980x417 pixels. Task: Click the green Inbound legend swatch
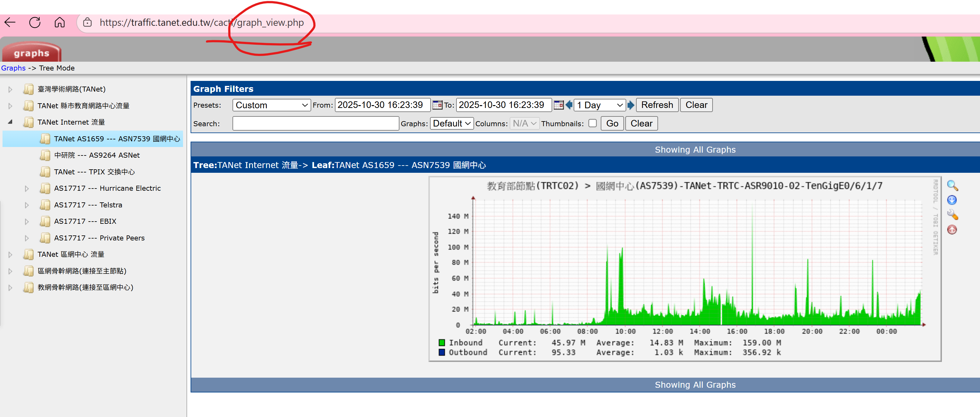[442, 342]
